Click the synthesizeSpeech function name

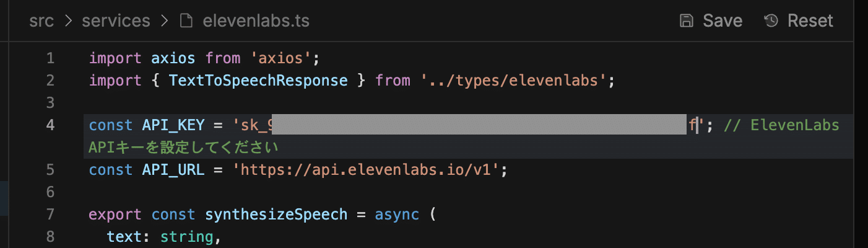pyautogui.click(x=276, y=215)
